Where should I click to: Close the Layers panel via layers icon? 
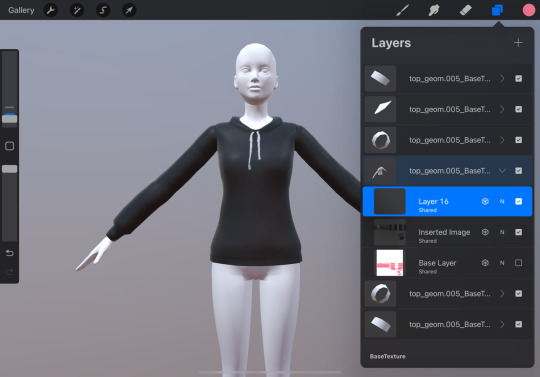[x=497, y=10]
